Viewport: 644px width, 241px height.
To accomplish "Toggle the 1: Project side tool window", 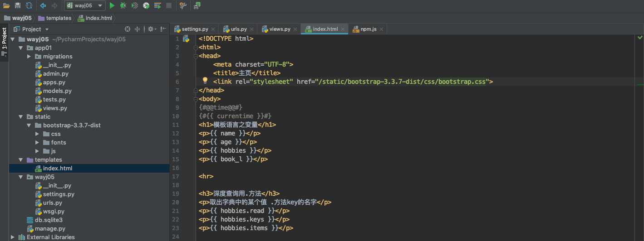I will pos(4,41).
